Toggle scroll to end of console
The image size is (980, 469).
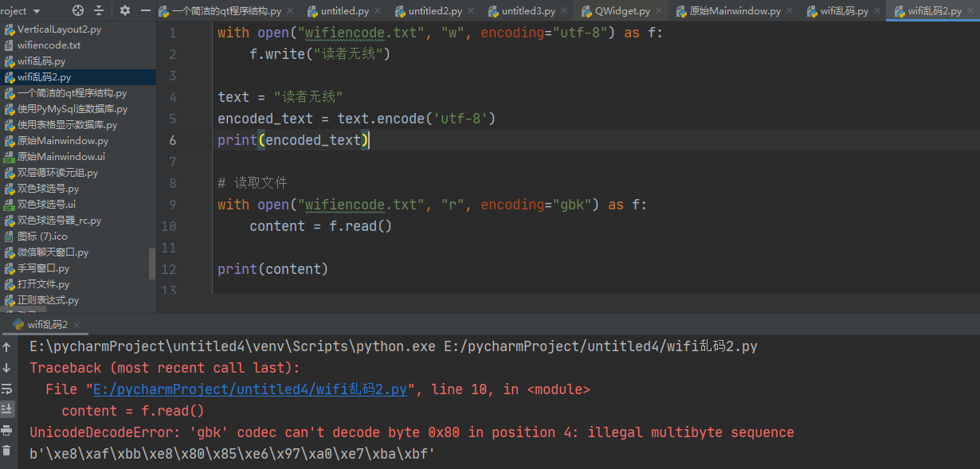[x=6, y=409]
